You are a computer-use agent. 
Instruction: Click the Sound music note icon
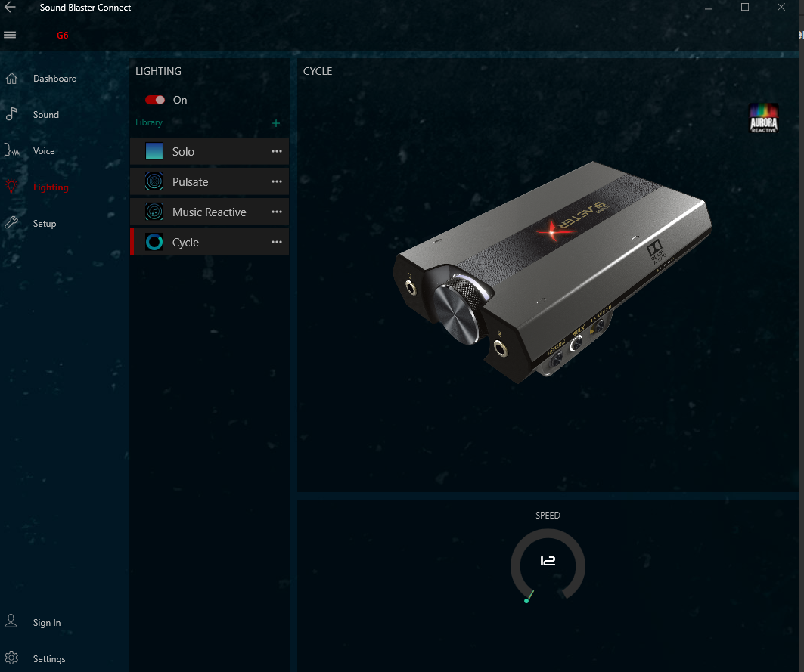click(x=11, y=114)
